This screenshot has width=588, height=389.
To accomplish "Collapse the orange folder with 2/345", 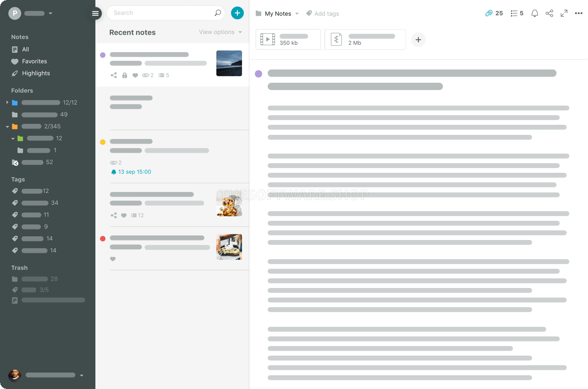I will pos(7,127).
